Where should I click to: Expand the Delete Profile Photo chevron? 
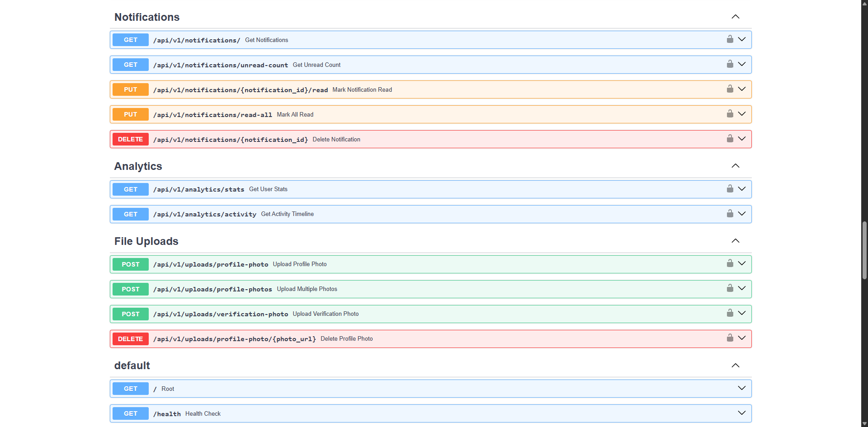[742, 338]
